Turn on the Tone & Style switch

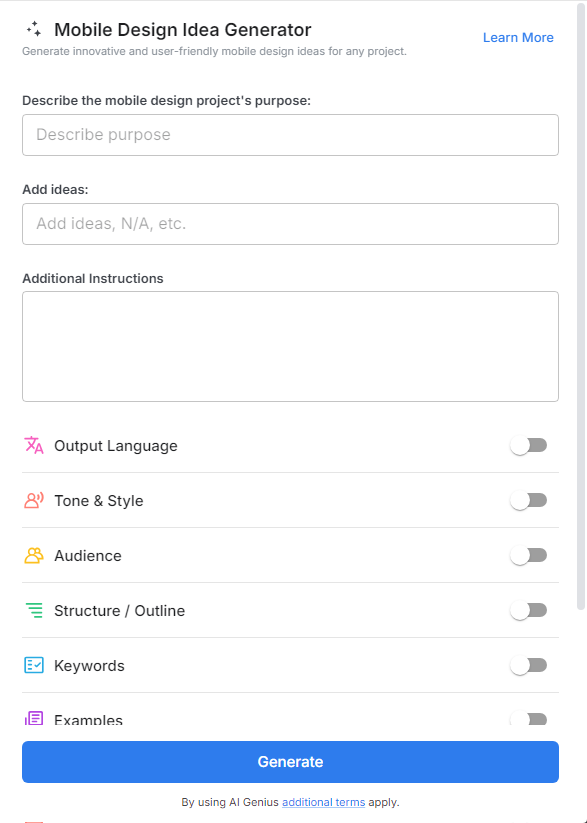click(529, 500)
